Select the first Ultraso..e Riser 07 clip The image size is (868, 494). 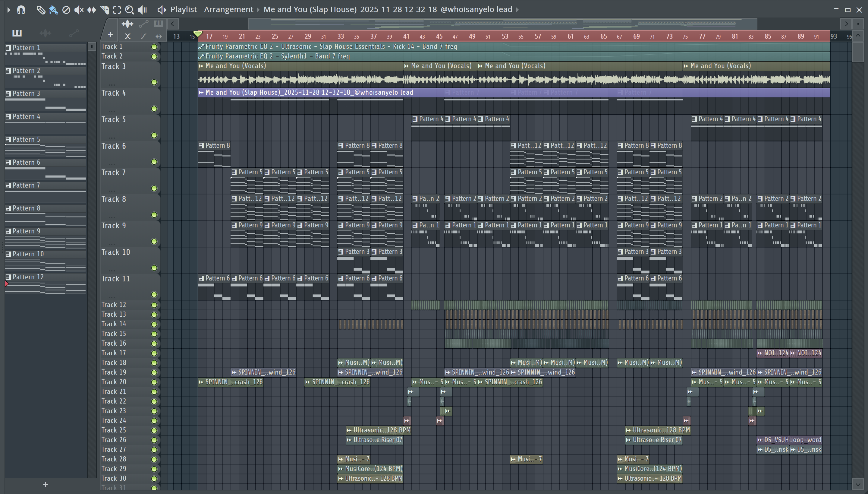pyautogui.click(x=374, y=440)
